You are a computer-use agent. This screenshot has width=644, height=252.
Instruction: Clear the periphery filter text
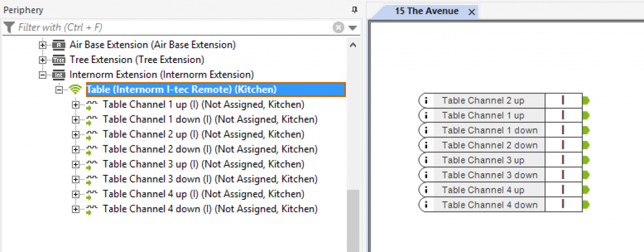tap(338, 28)
